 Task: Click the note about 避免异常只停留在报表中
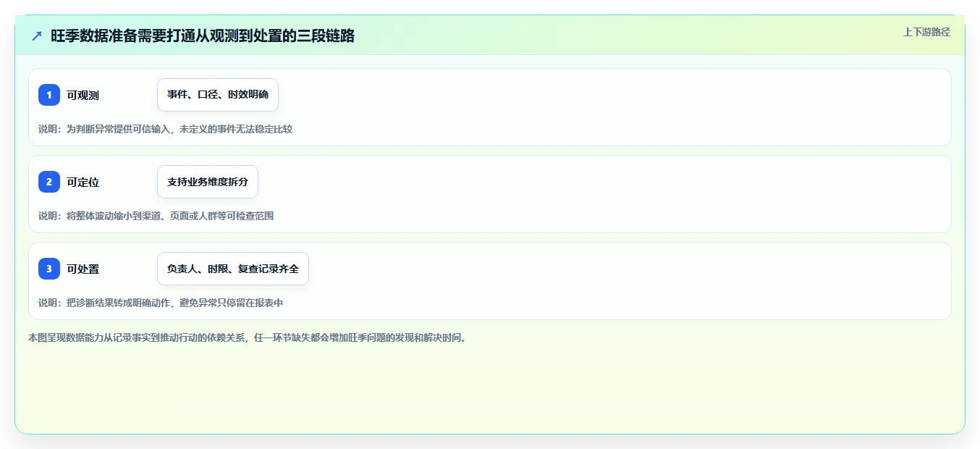[161, 303]
